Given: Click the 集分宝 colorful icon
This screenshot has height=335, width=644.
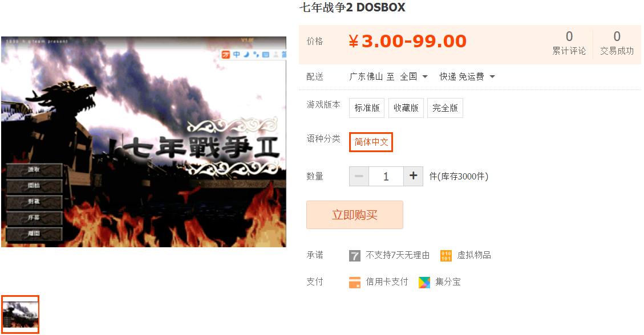Looking at the screenshot, I should [424, 283].
